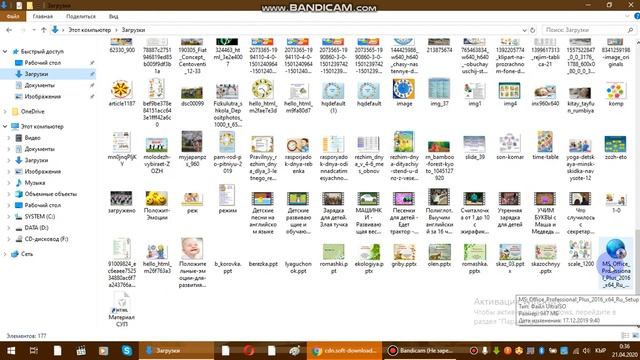Open Документы in quick access
Viewport: 640px width, 360px height.
pyautogui.click(x=39, y=85)
